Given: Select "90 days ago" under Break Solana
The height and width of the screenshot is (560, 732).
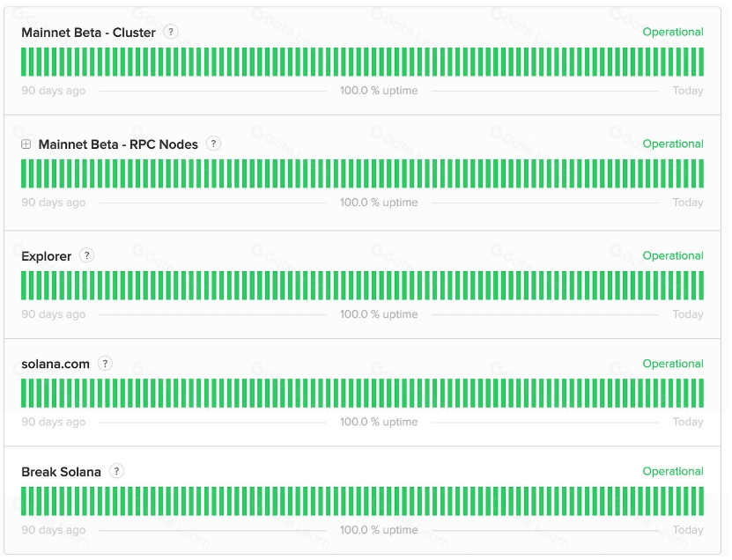Looking at the screenshot, I should (53, 530).
